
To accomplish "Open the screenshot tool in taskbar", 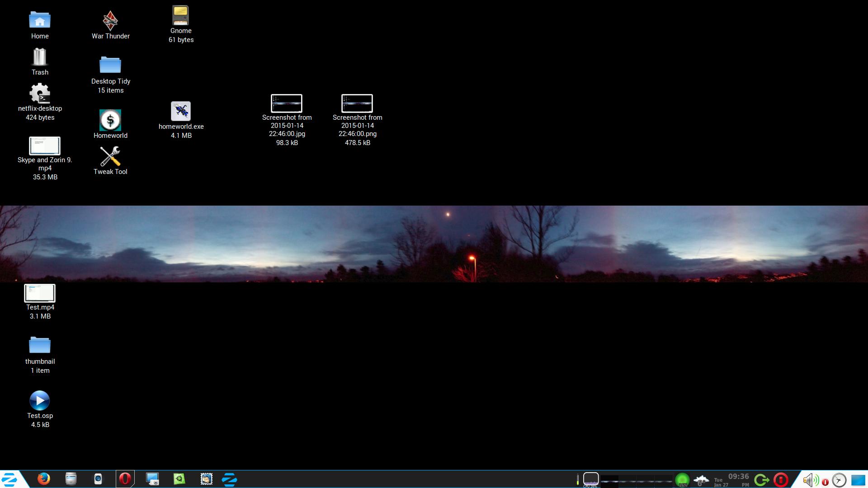I will [152, 479].
